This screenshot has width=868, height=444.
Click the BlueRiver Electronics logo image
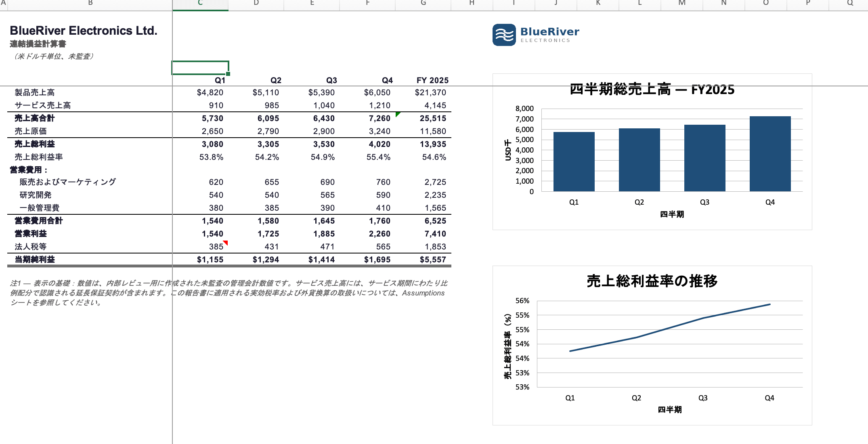click(536, 35)
